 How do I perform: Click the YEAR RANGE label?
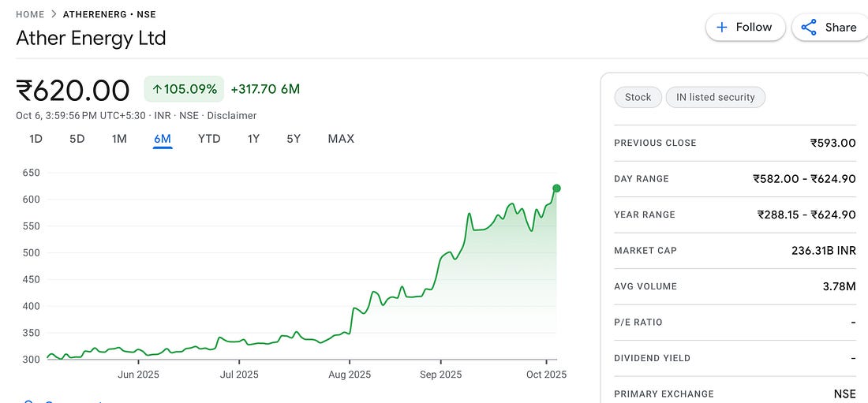coord(645,215)
